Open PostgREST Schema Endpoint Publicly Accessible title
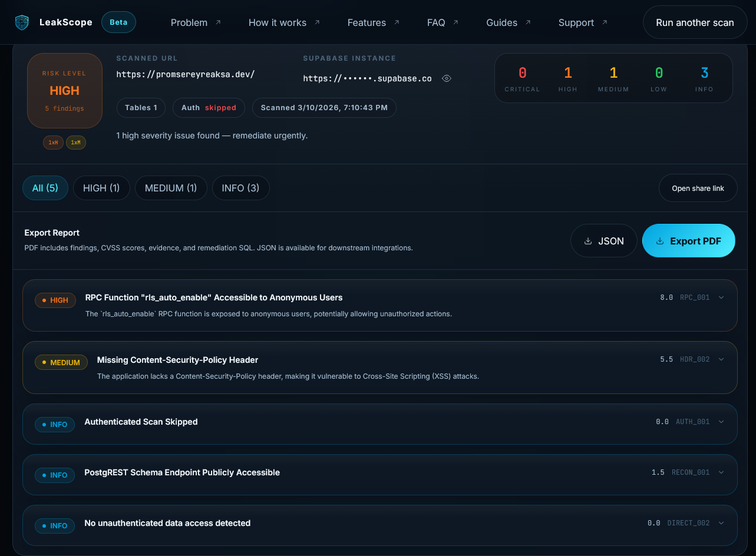 click(182, 472)
